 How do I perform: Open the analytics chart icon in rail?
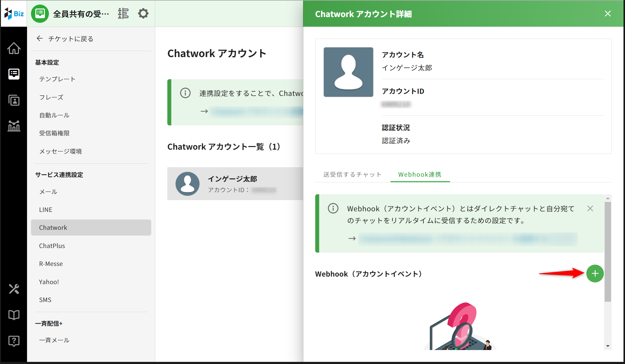pyautogui.click(x=14, y=126)
